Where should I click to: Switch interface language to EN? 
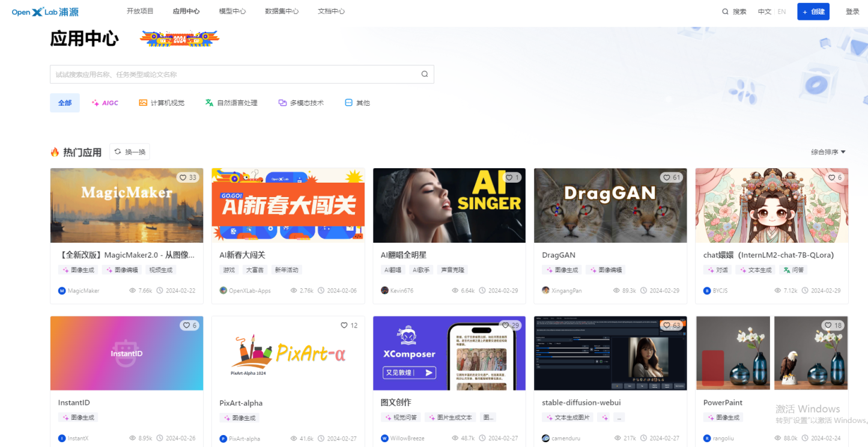click(782, 11)
